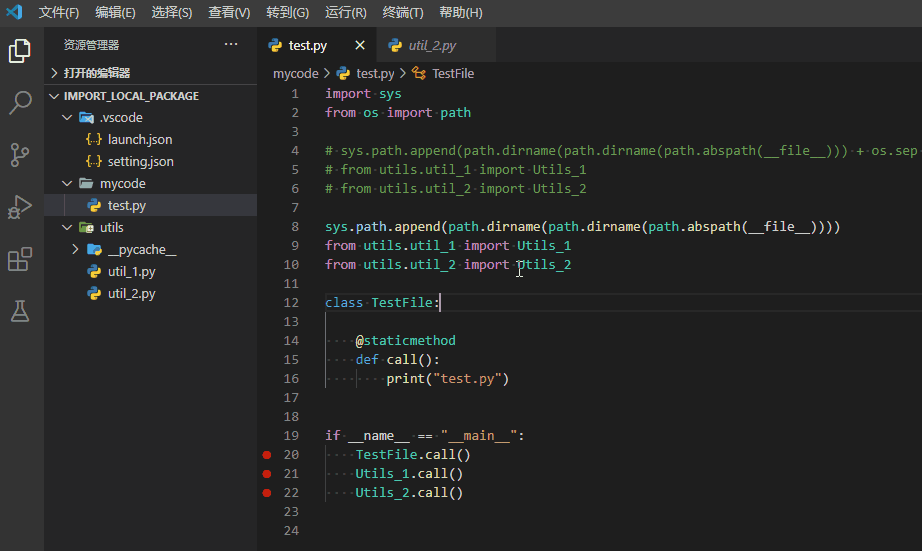Screen dimensions: 922x551
Task: Close the test.py editor tab
Action: tap(360, 45)
